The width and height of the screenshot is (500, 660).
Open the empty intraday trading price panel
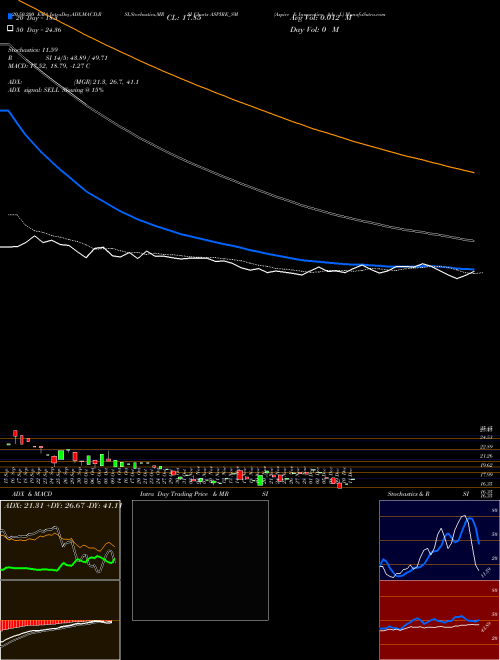(x=200, y=560)
